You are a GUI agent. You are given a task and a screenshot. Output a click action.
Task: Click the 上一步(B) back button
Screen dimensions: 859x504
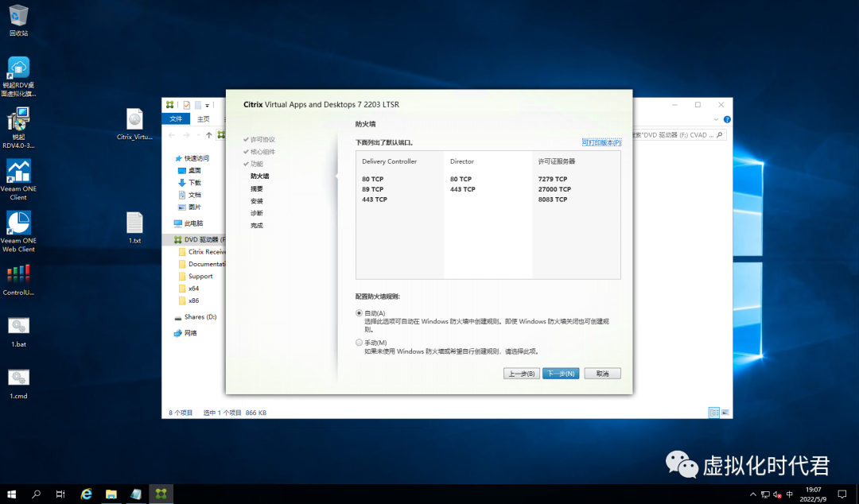[x=522, y=374]
